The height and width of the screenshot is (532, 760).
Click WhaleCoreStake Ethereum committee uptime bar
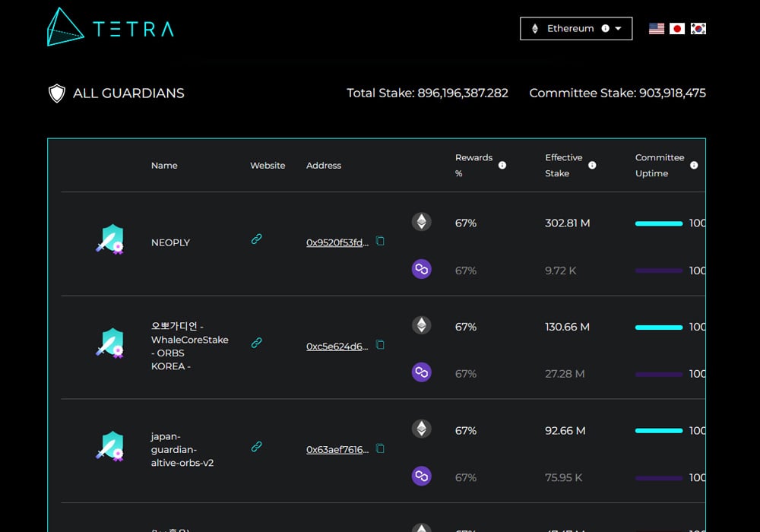click(659, 328)
